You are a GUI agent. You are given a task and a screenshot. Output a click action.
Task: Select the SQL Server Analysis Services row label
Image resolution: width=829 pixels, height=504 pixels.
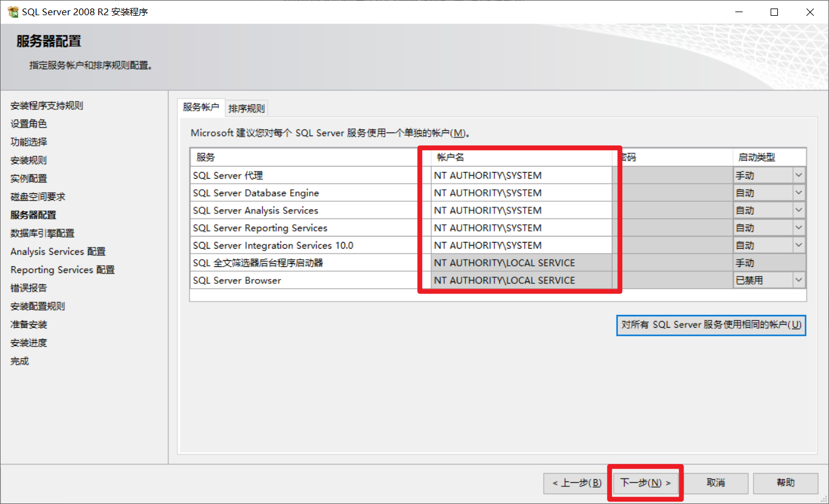click(x=255, y=210)
